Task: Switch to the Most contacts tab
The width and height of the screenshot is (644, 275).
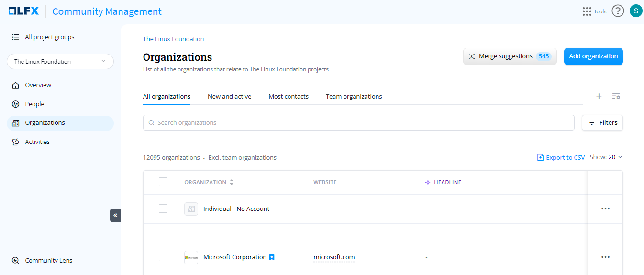Action: tap(289, 96)
